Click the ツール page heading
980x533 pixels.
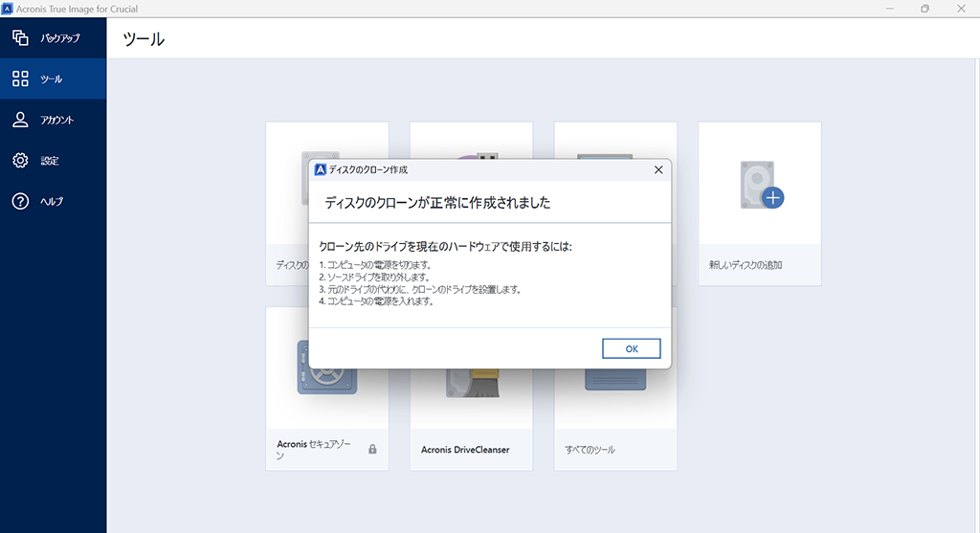pos(144,39)
